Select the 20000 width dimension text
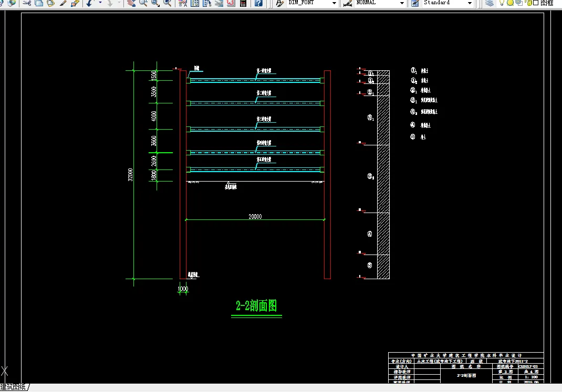The width and height of the screenshot is (562, 392). (x=255, y=217)
